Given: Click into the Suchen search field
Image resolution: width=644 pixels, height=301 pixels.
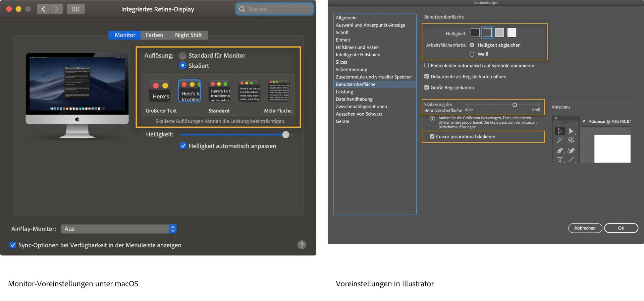Looking at the screenshot, I should coord(274,9).
